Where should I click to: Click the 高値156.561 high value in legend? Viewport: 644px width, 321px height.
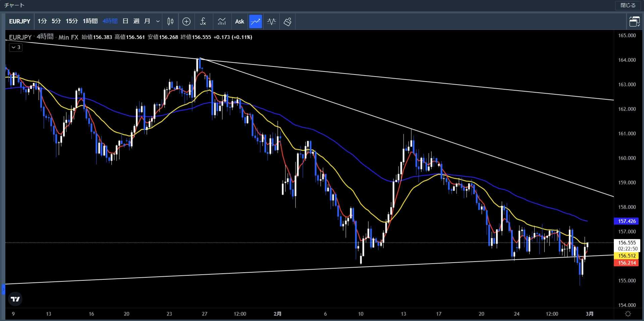[x=130, y=37]
